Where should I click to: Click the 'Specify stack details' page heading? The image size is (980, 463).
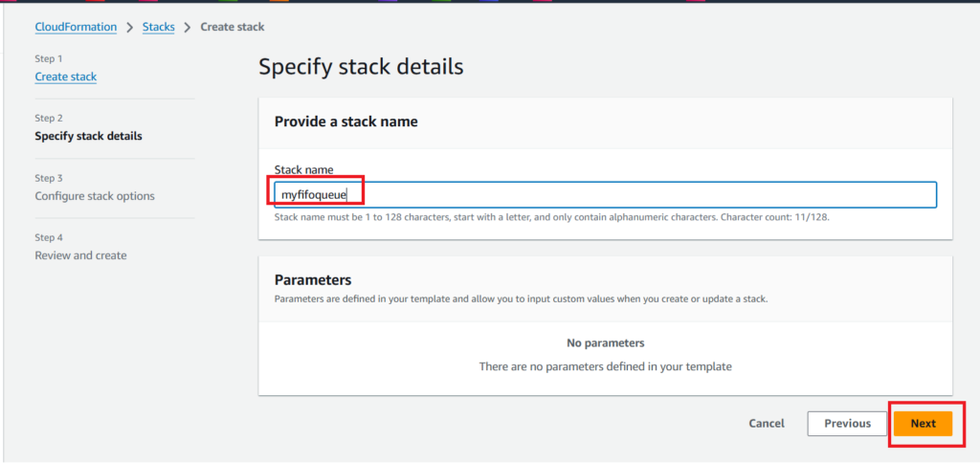(x=361, y=67)
